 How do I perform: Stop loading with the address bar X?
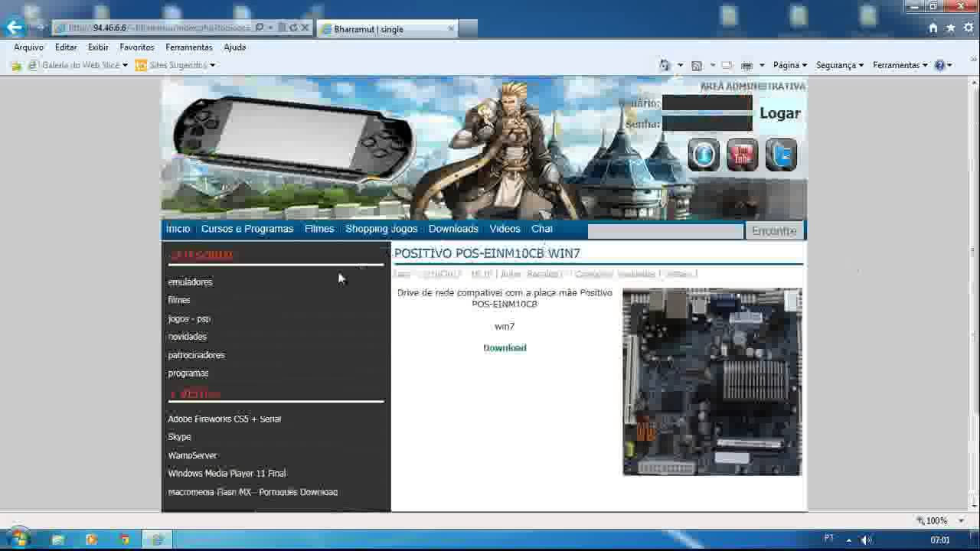(305, 28)
